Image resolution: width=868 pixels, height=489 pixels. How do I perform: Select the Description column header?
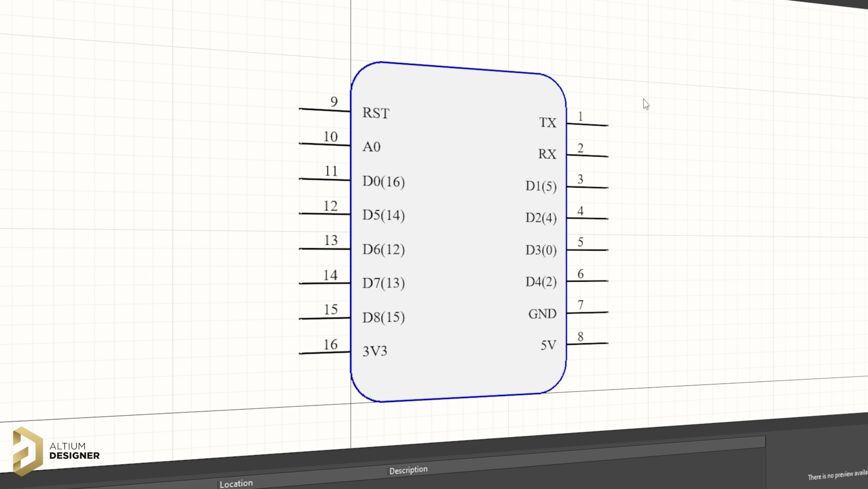[x=408, y=470]
